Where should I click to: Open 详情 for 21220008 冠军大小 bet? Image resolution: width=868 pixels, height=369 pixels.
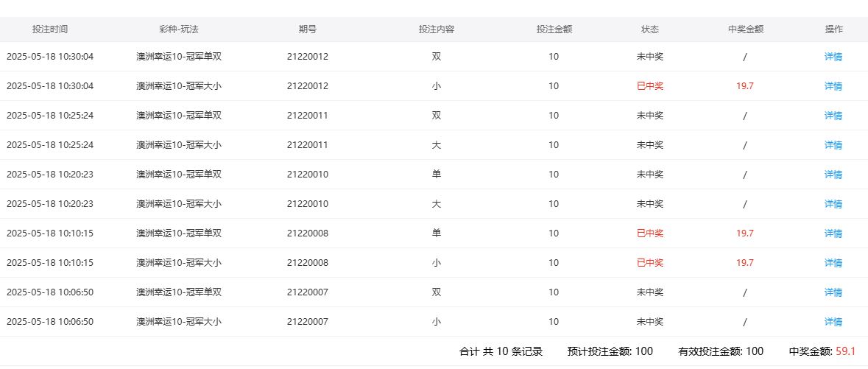tap(833, 263)
